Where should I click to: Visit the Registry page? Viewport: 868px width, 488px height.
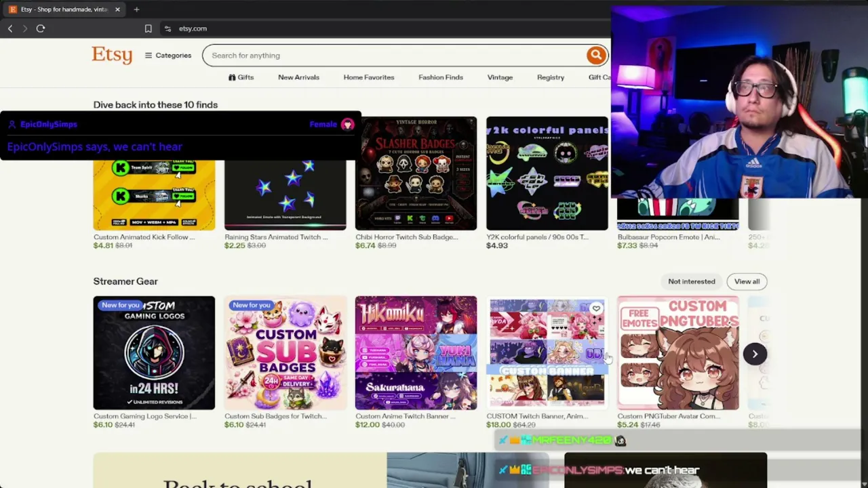pyautogui.click(x=551, y=77)
